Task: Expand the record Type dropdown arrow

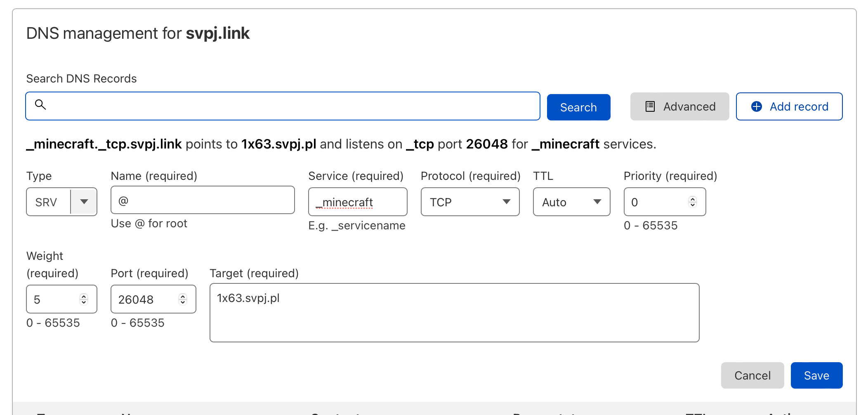Action: pyautogui.click(x=84, y=202)
